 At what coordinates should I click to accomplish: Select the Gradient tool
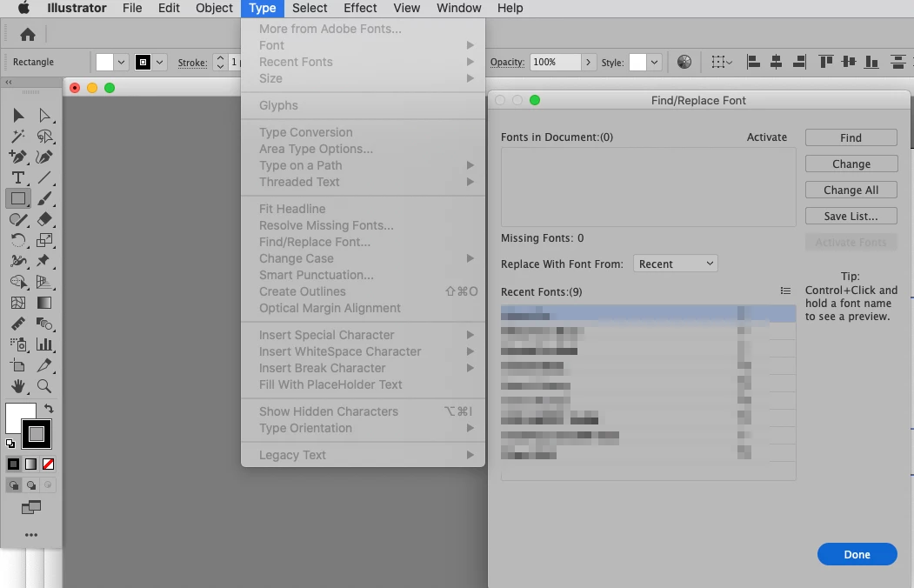tap(44, 303)
